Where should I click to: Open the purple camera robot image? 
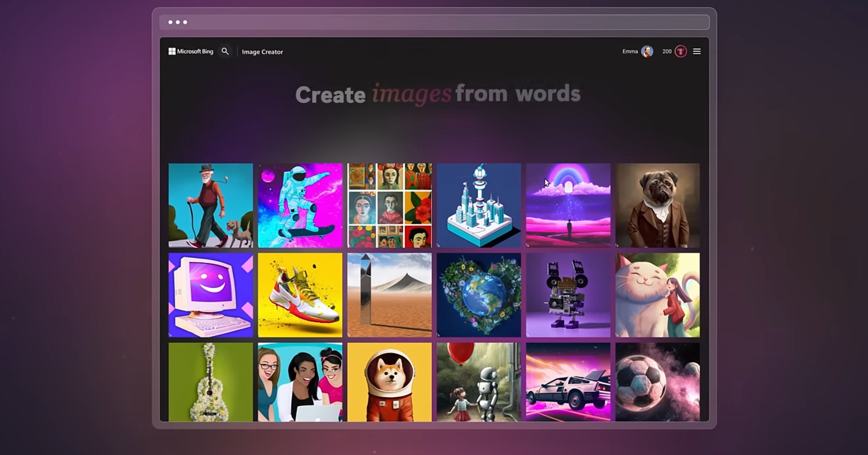coord(568,295)
